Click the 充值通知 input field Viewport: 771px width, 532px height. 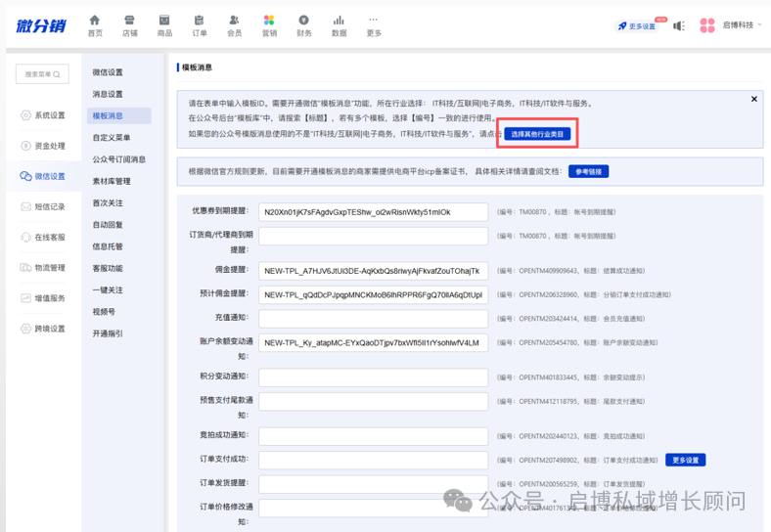click(x=373, y=319)
